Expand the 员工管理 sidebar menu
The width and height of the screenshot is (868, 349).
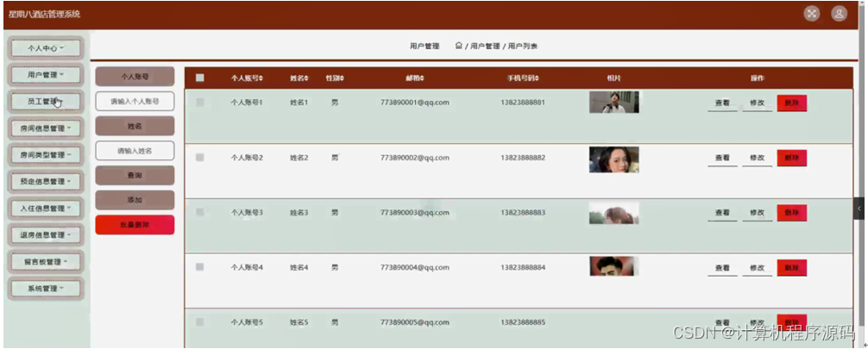pyautogui.click(x=46, y=102)
